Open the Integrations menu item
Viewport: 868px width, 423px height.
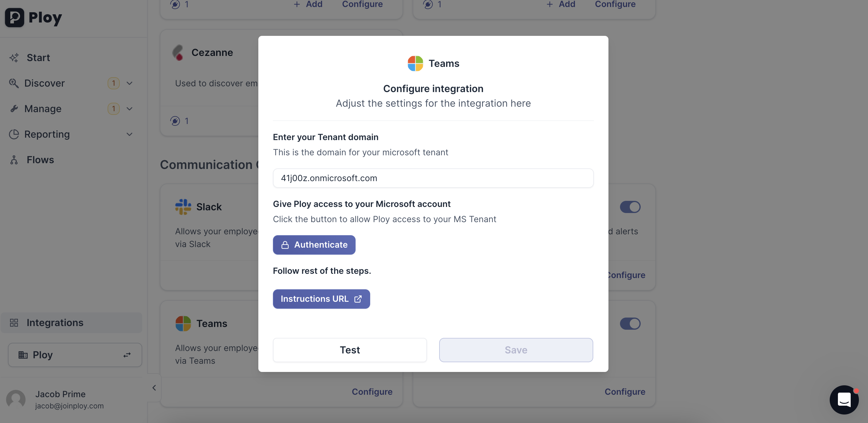point(55,323)
